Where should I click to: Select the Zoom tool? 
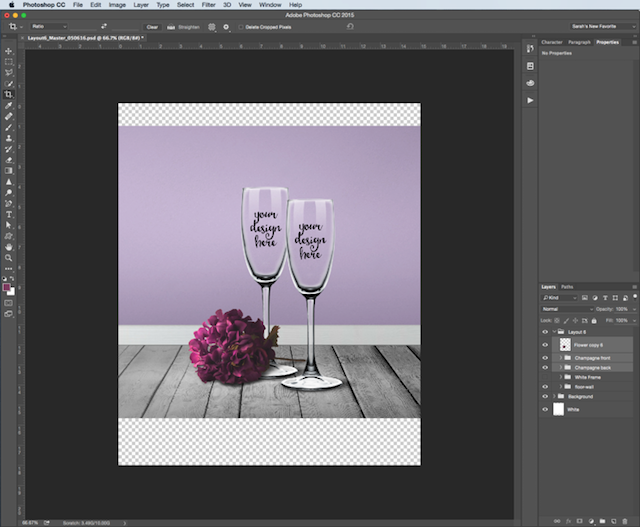click(x=8, y=258)
